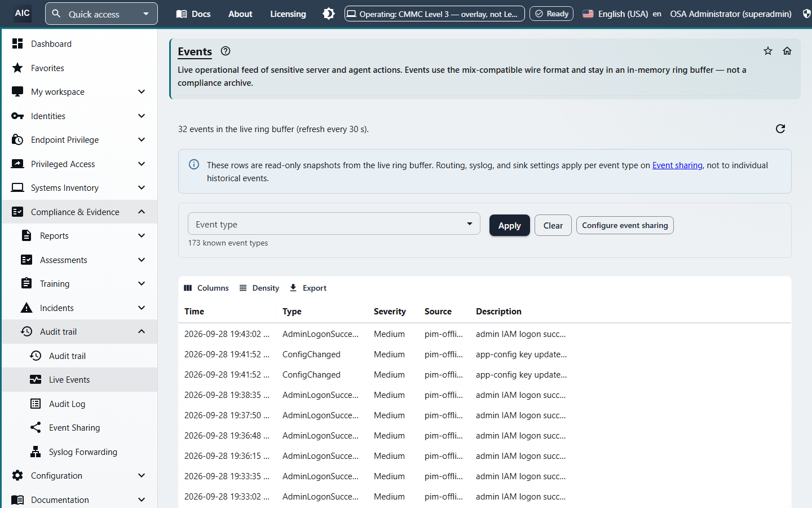Click the Export button

[x=308, y=288]
